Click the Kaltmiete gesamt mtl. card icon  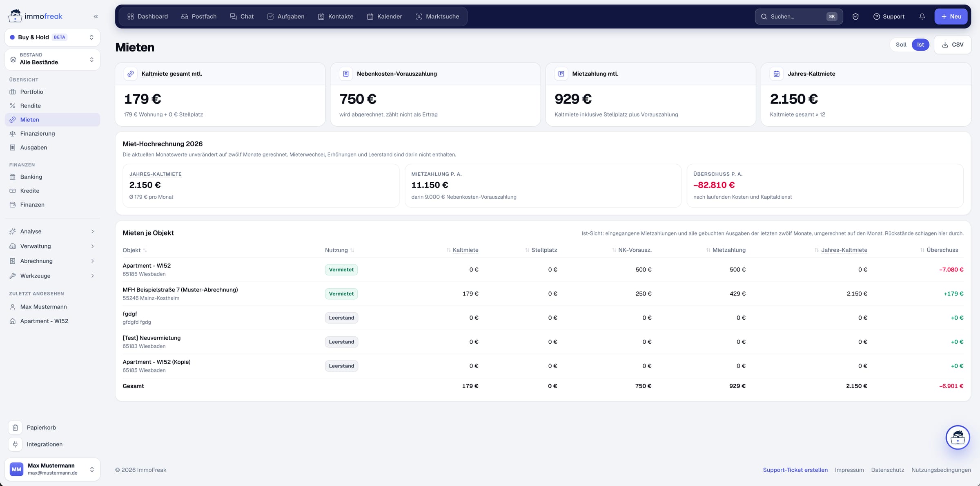point(131,74)
